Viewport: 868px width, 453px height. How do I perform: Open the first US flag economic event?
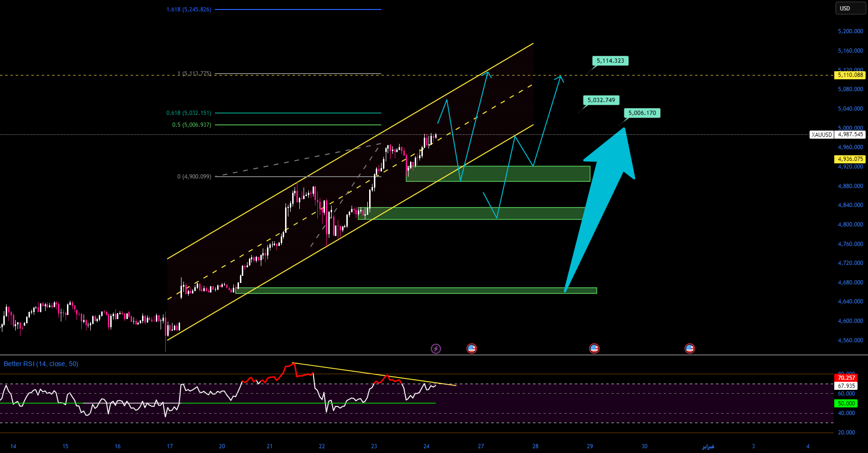[471, 349]
